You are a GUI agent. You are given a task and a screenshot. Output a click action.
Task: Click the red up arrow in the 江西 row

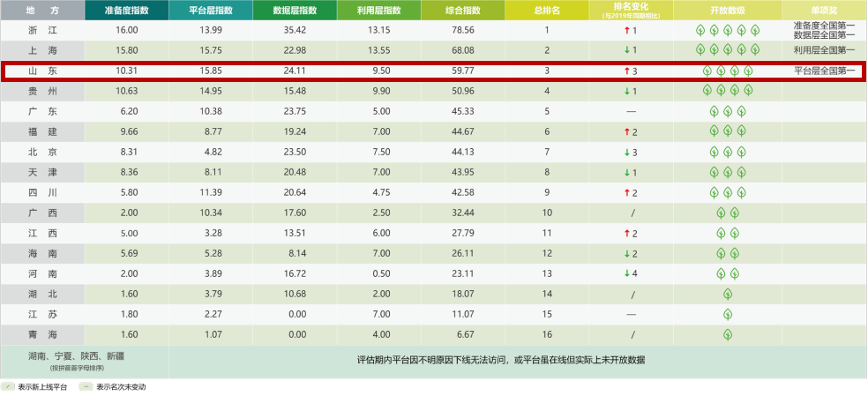(626, 234)
